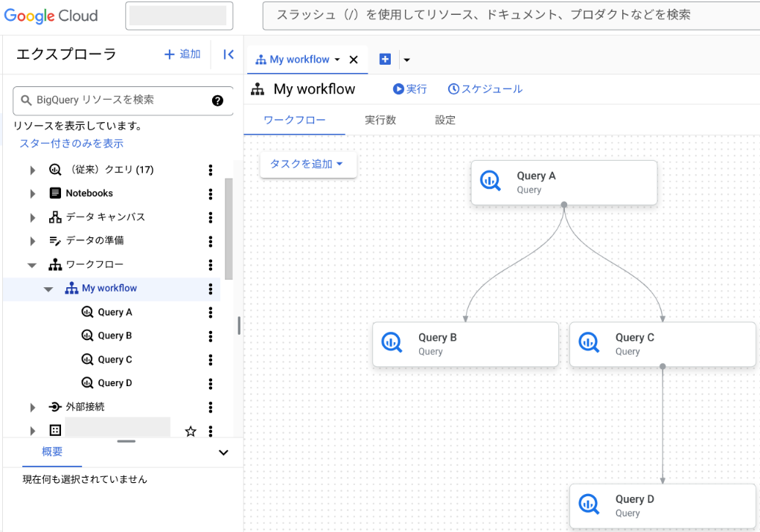Screen dimensions: 760x532
Task: Expand the (従来) クエリ tree item
Action: coord(32,169)
